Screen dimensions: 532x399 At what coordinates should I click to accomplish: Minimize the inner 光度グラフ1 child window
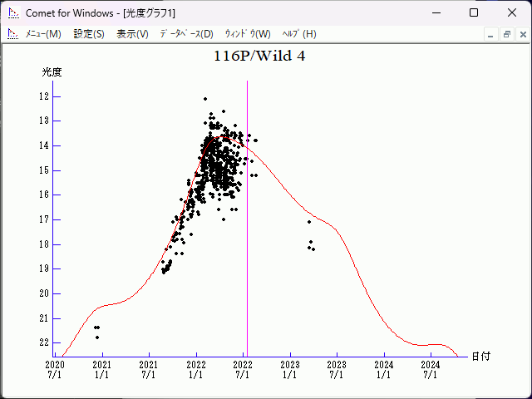tap(490, 34)
